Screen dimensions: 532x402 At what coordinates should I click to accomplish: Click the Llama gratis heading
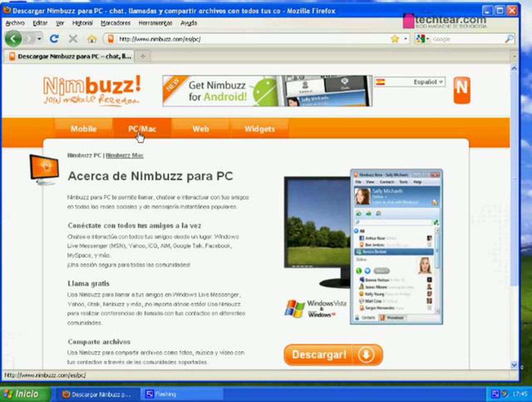tap(88, 284)
